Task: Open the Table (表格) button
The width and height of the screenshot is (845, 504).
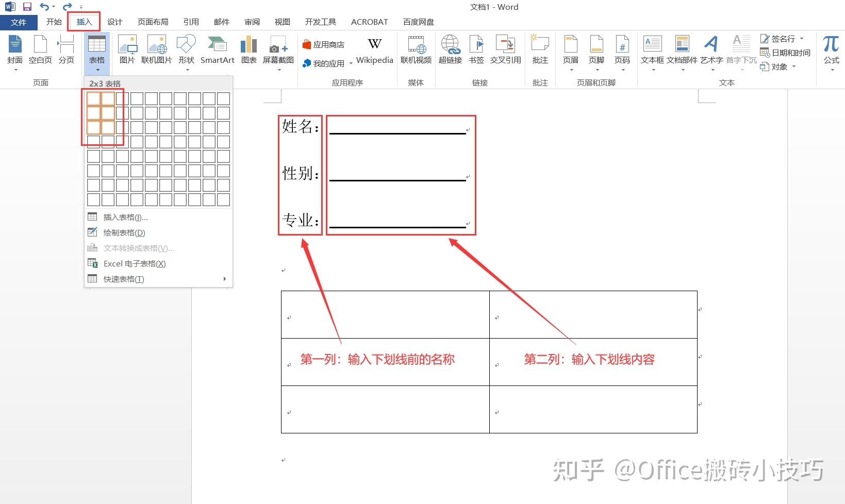Action: 97,53
